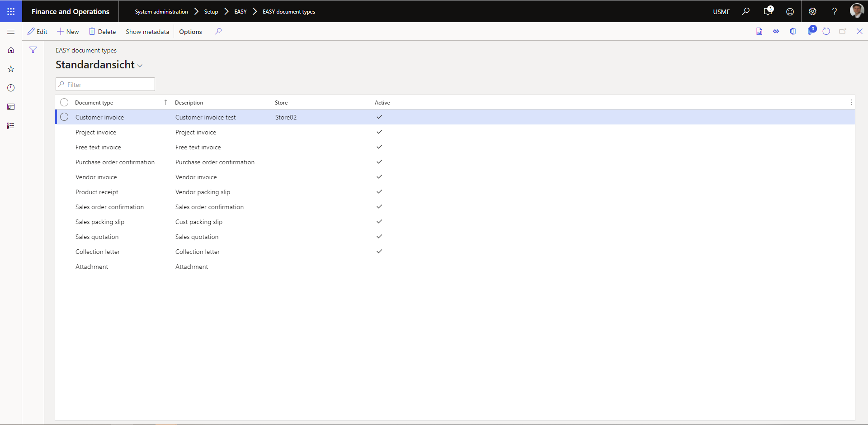Toggle Active check for Vendor invoice

(379, 177)
